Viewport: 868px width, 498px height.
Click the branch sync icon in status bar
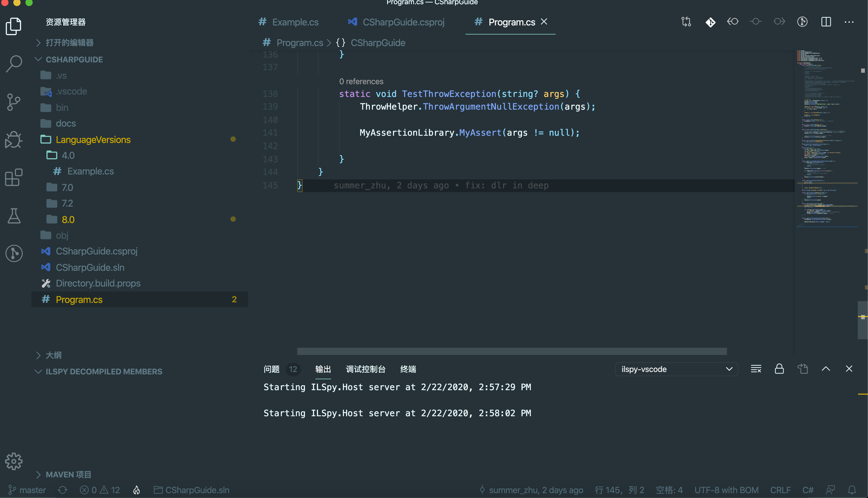coord(63,490)
